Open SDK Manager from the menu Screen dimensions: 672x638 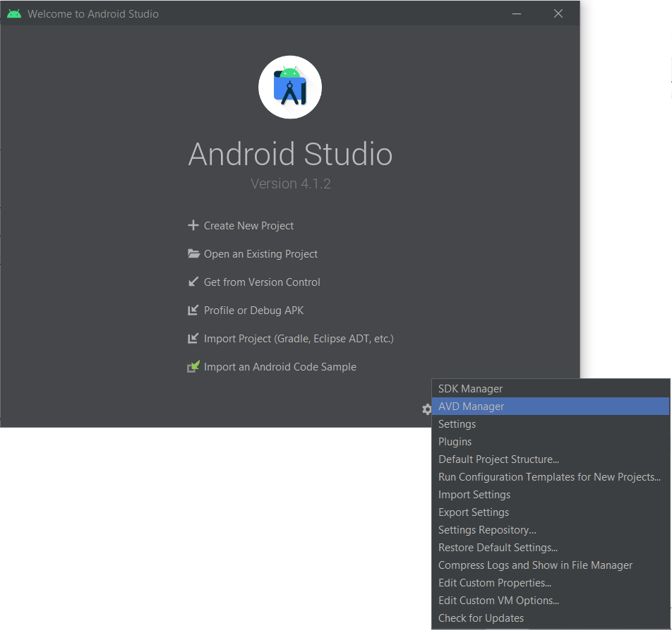[551, 389]
